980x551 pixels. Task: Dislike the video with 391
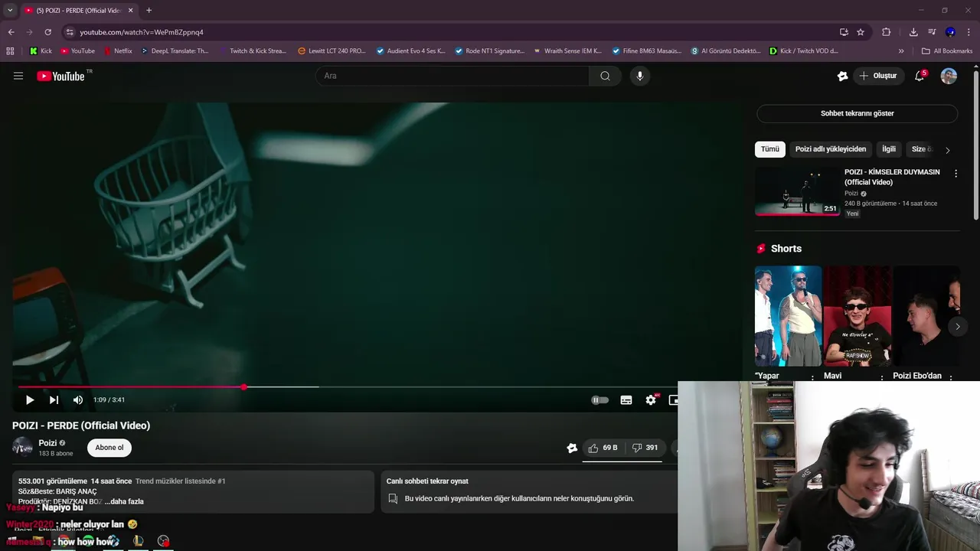tap(645, 448)
